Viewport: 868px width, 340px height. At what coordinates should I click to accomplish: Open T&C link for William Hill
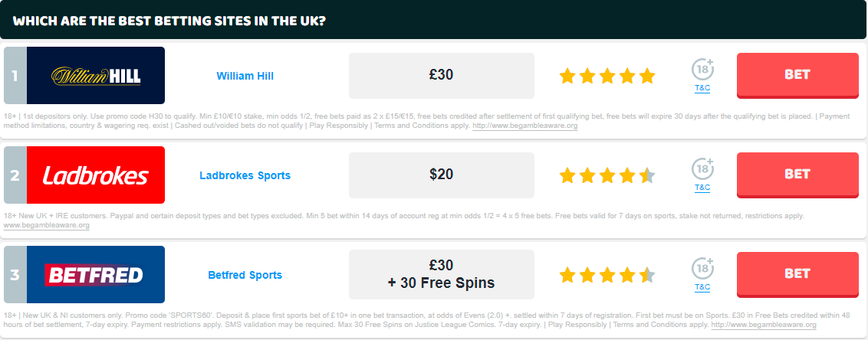coord(702,89)
